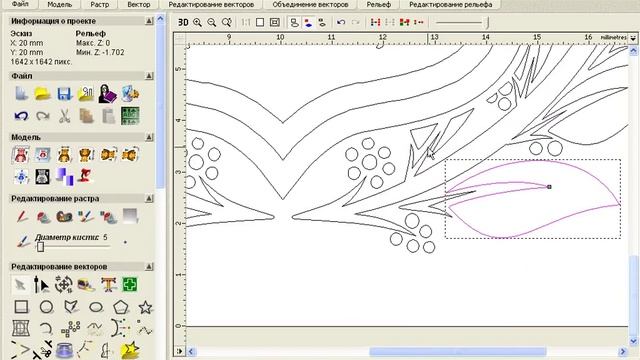
Task: Select the Create rectangle tool
Action: pyautogui.click(x=21, y=307)
